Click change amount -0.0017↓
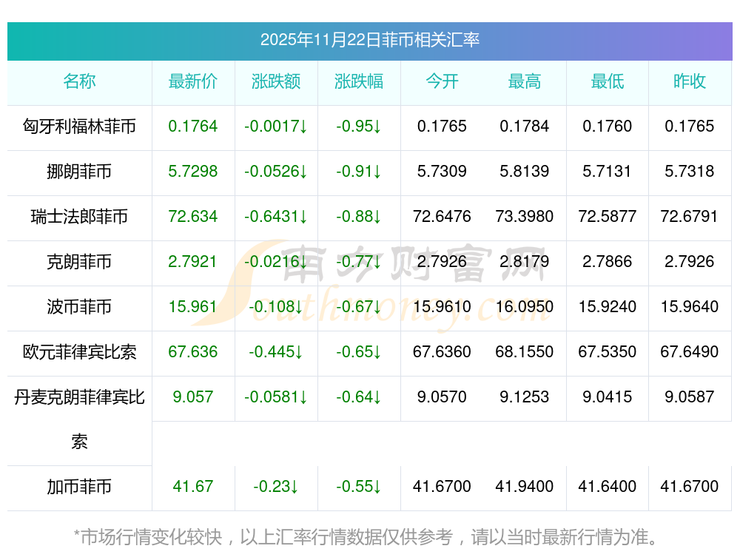Image resolution: width=740 pixels, height=560 pixels. click(x=276, y=126)
